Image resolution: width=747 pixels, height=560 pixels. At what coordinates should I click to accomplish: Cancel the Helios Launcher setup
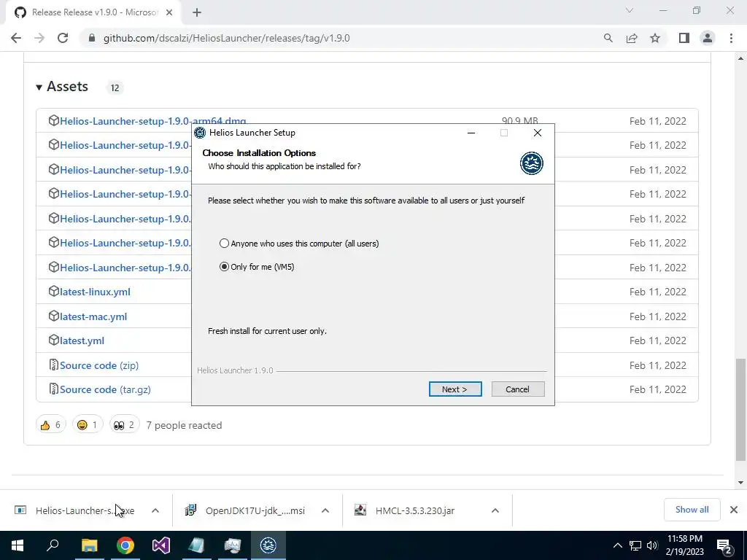coord(517,389)
